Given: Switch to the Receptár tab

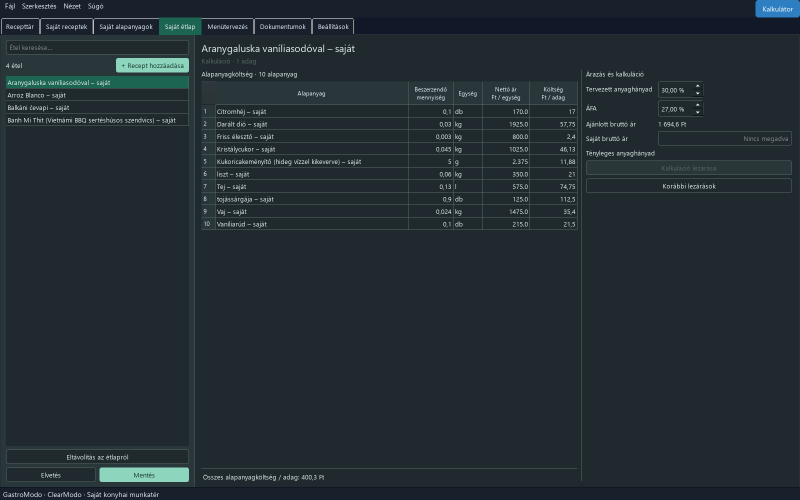Looking at the screenshot, I should coord(20,27).
